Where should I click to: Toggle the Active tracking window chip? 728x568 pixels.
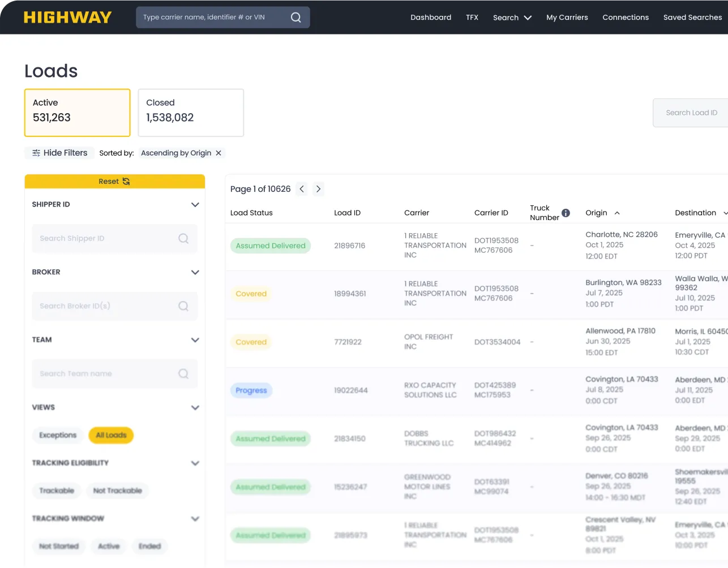coord(109,546)
